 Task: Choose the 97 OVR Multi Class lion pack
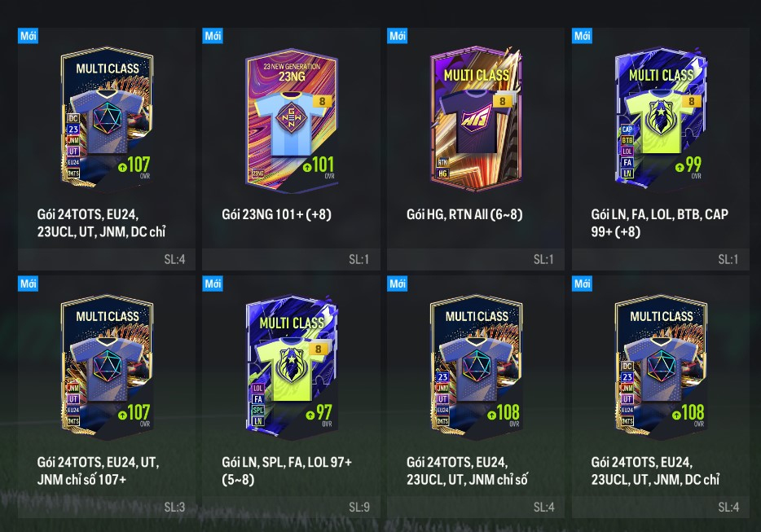point(291,366)
